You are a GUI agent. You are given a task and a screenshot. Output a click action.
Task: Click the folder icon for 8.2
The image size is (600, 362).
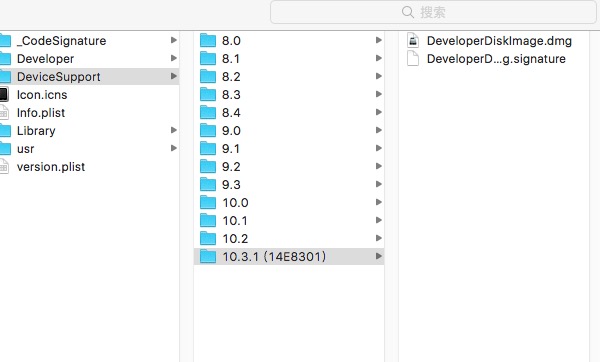(x=208, y=76)
